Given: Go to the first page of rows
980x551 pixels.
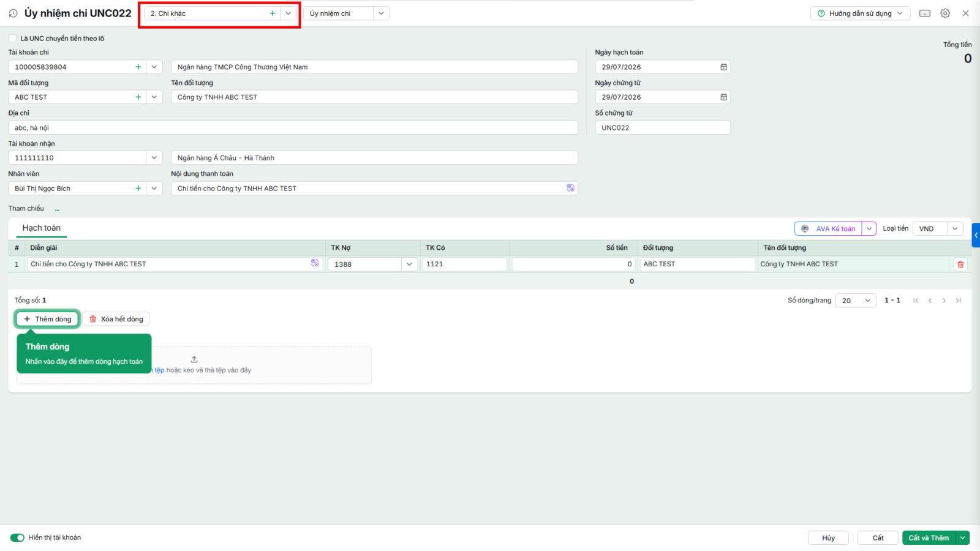Looking at the screenshot, I should click(916, 301).
